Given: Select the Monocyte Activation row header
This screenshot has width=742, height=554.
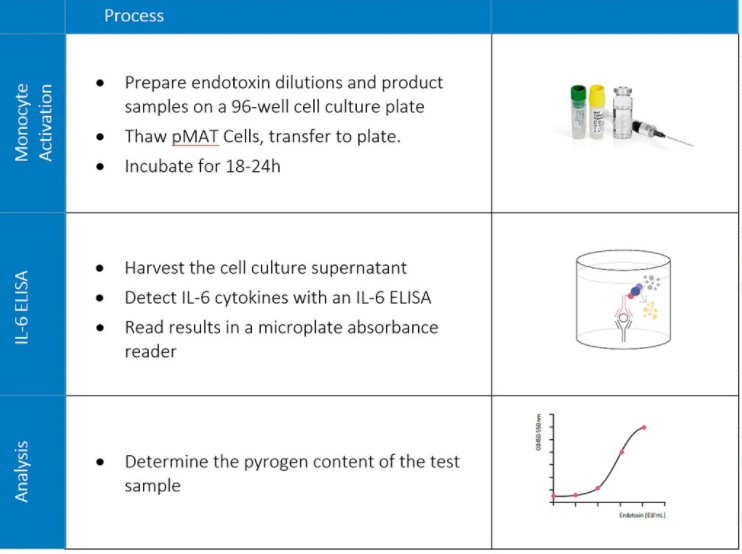Looking at the screenshot, I should tap(33, 123).
